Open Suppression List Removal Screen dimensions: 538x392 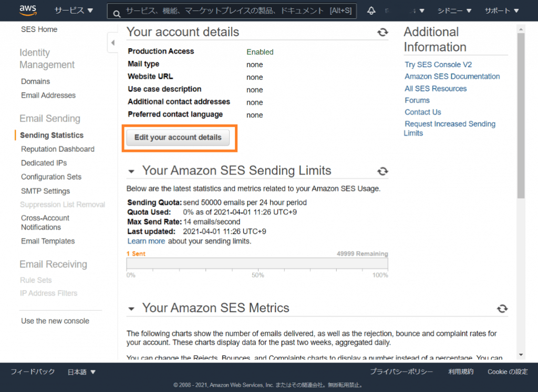click(63, 204)
